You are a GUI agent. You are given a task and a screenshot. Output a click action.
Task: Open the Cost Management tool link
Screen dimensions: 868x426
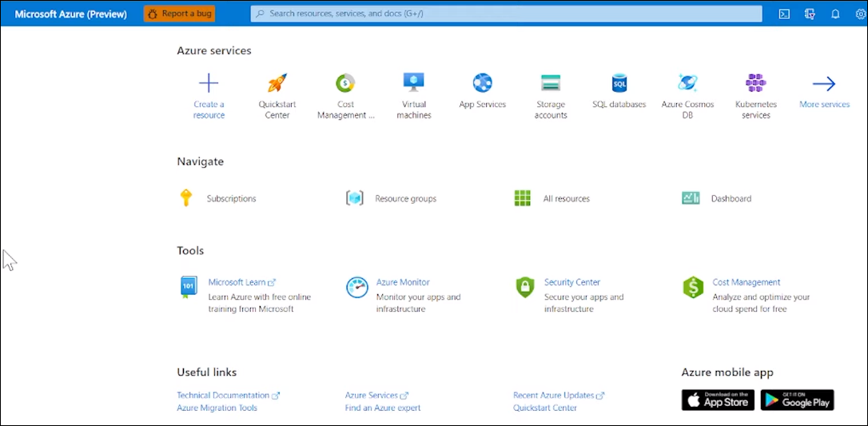coord(747,282)
